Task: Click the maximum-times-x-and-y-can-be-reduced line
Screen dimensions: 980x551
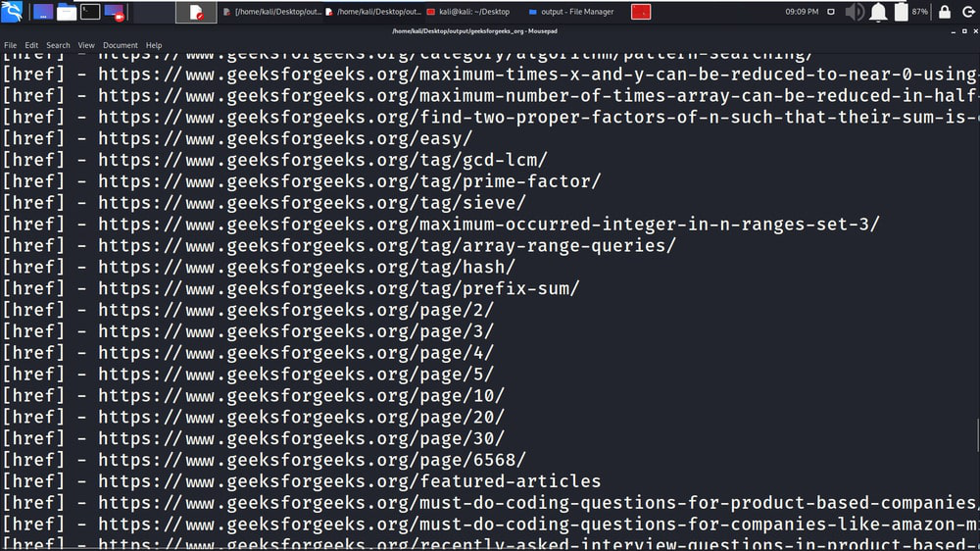Action: [490, 74]
